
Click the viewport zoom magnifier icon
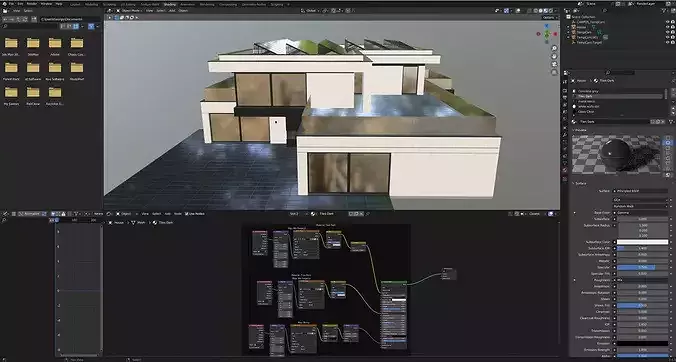click(x=554, y=48)
